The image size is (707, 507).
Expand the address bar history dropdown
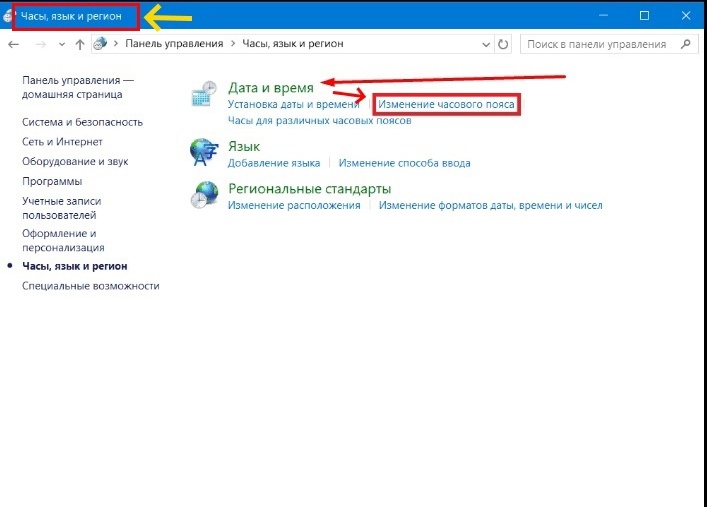tap(486, 45)
